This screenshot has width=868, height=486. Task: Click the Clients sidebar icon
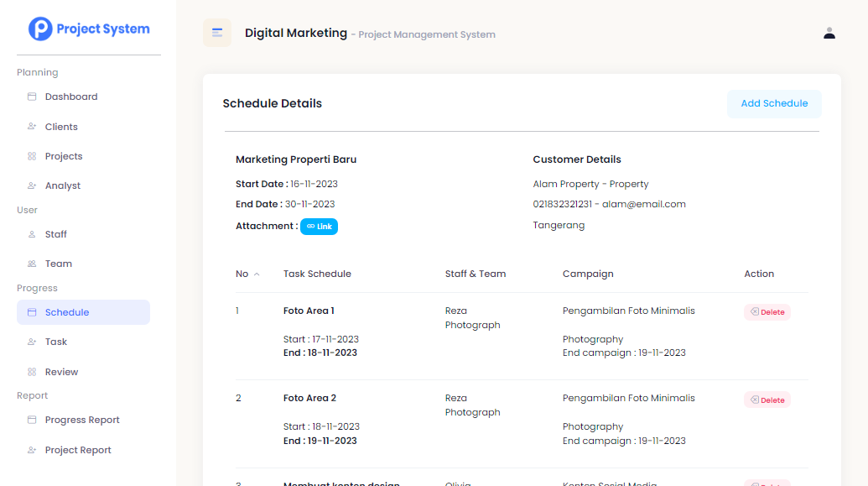click(x=32, y=127)
